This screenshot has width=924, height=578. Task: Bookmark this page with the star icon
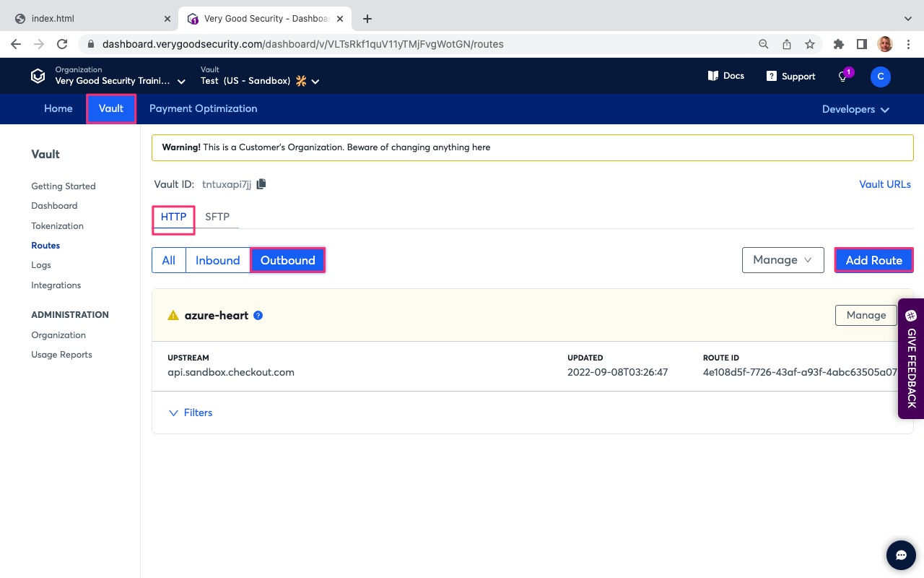(810, 44)
